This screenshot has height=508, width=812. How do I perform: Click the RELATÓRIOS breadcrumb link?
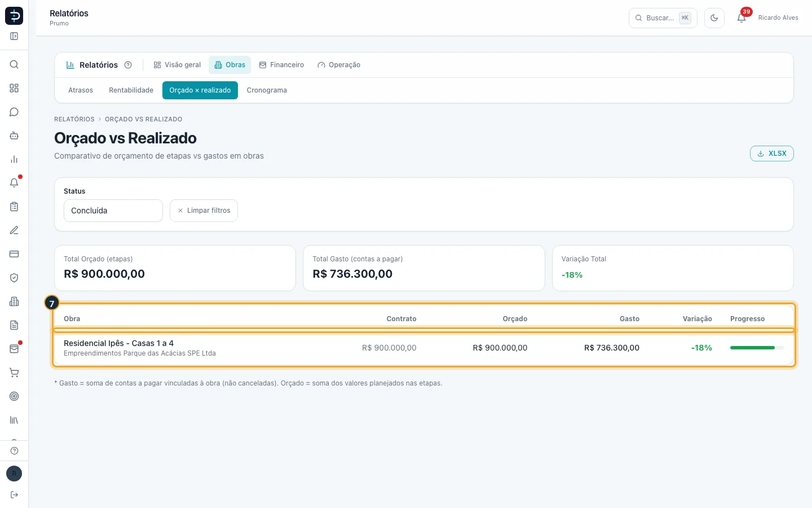coord(74,120)
